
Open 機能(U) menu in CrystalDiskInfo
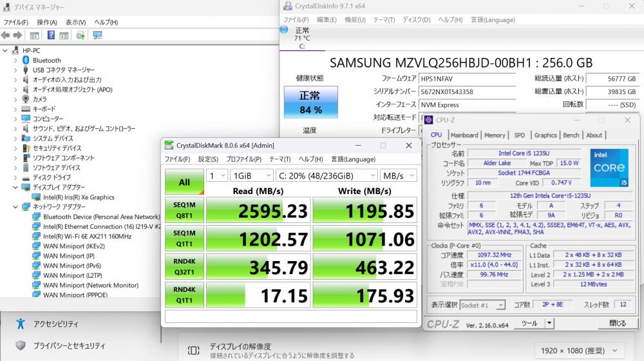point(355,20)
